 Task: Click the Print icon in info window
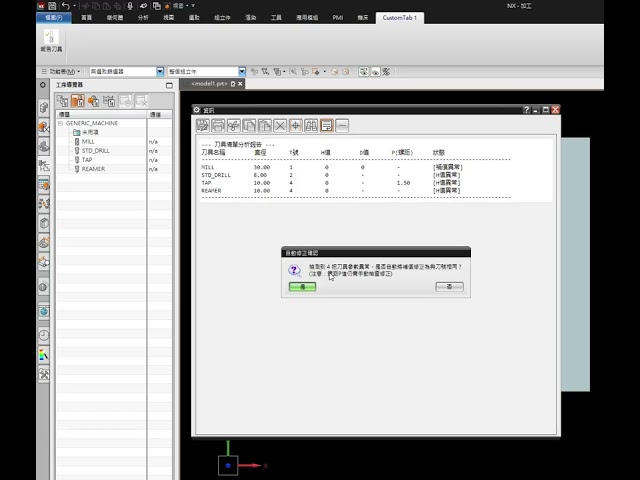218,125
